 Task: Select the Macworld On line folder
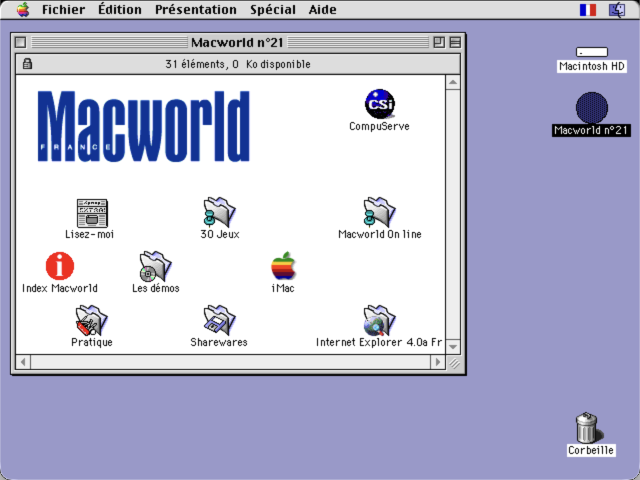pyautogui.click(x=379, y=212)
